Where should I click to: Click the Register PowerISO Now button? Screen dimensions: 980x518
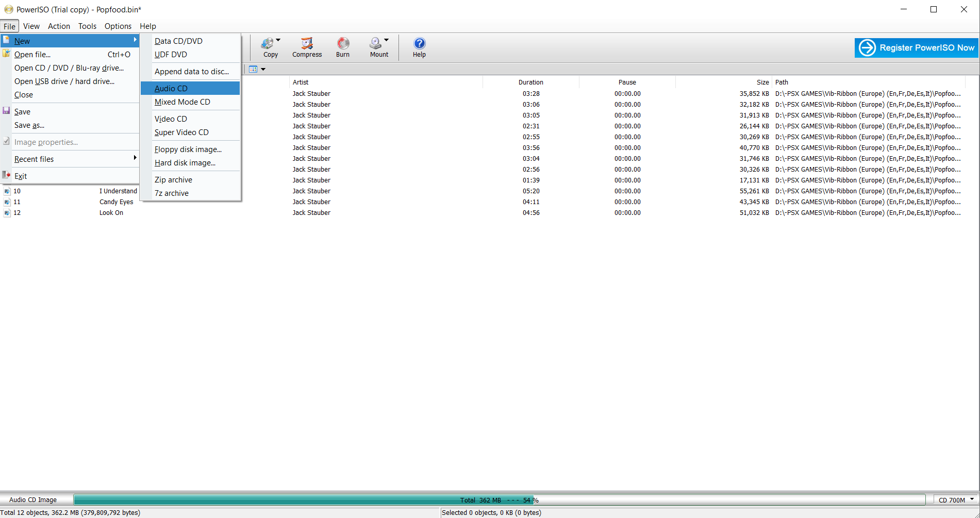917,48
